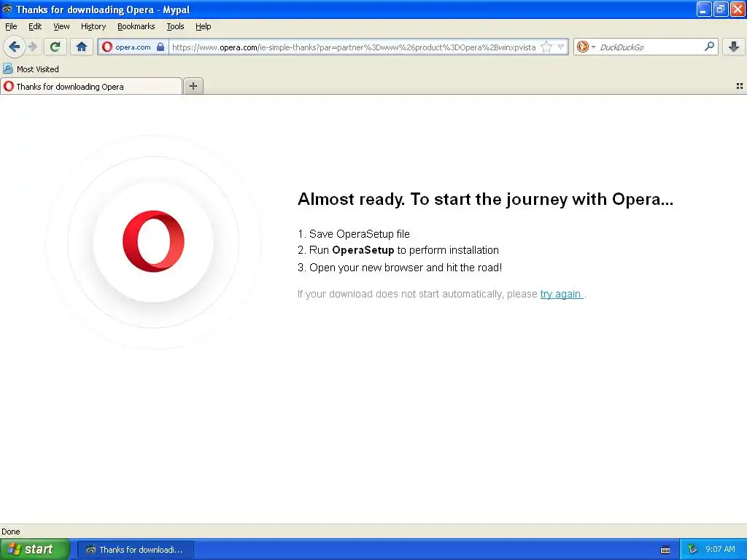Click the opera.com site identity icon
Screen dimensions: 747x560
pos(107,47)
